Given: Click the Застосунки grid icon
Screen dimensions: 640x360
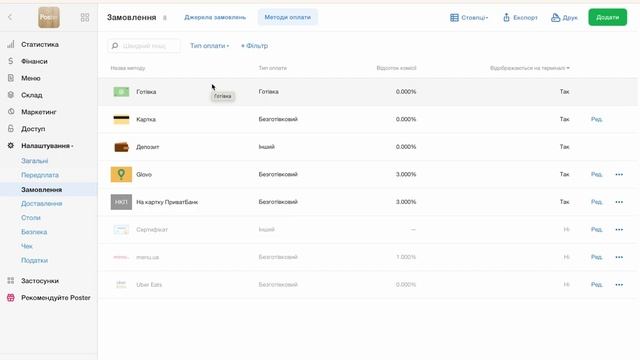Looking at the screenshot, I should 11,280.
